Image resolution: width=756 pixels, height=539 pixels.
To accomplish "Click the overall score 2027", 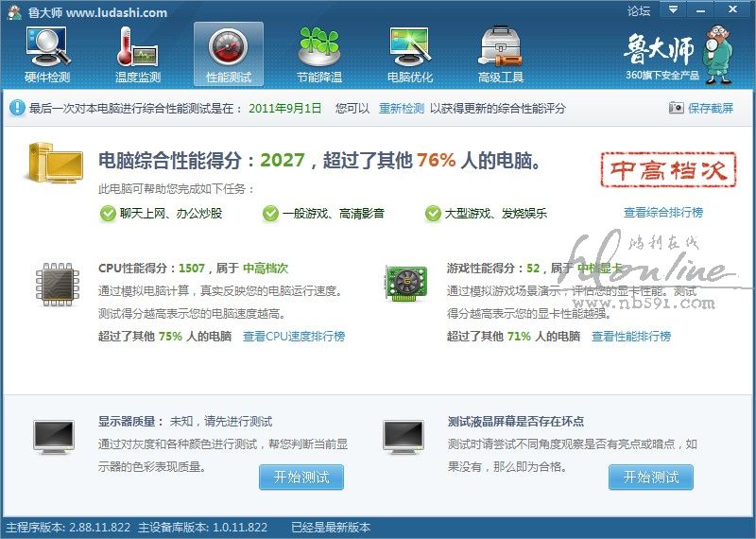I will [x=283, y=160].
